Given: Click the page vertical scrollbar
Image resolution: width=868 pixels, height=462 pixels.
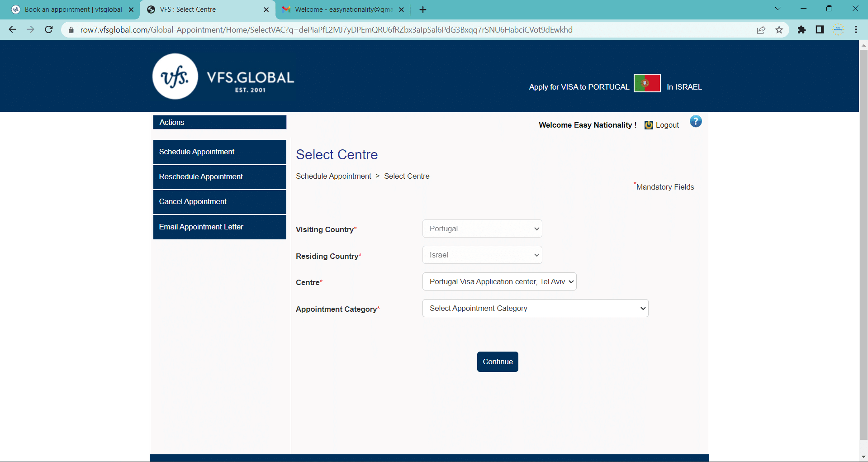Looking at the screenshot, I should click(863, 244).
